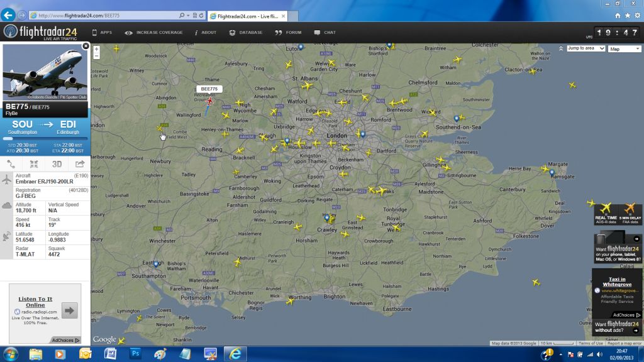Select the yellow plane near St. Albans
The image size is (644, 362).
306,85
